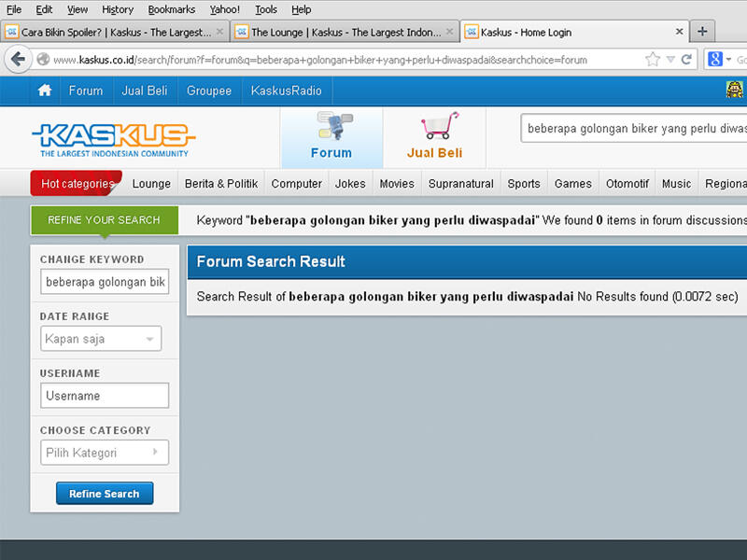Click the Kaskus home icon in blue bar
Image resolution: width=747 pixels, height=560 pixels.
(x=44, y=91)
